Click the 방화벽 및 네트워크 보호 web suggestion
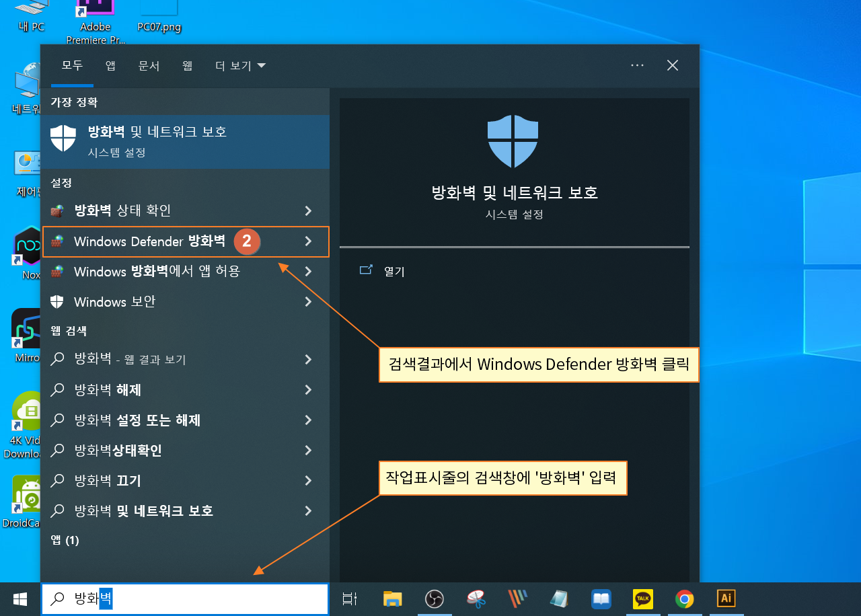 coord(185,511)
